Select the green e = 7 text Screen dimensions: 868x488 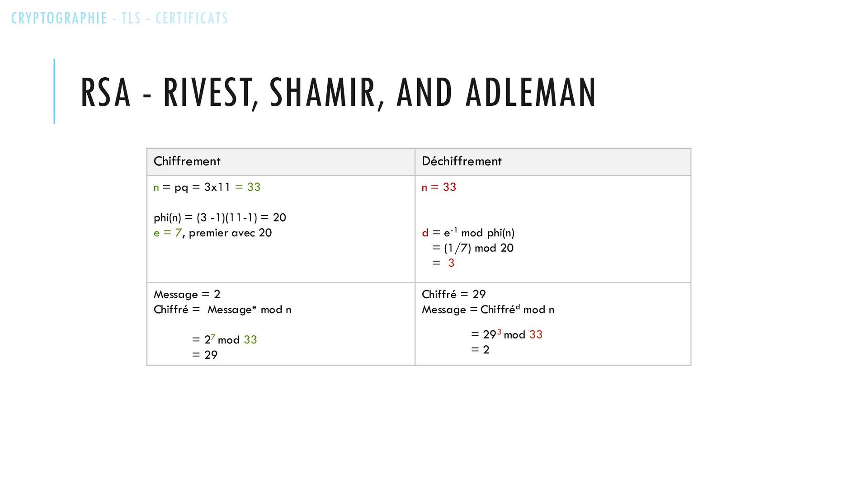tap(168, 233)
